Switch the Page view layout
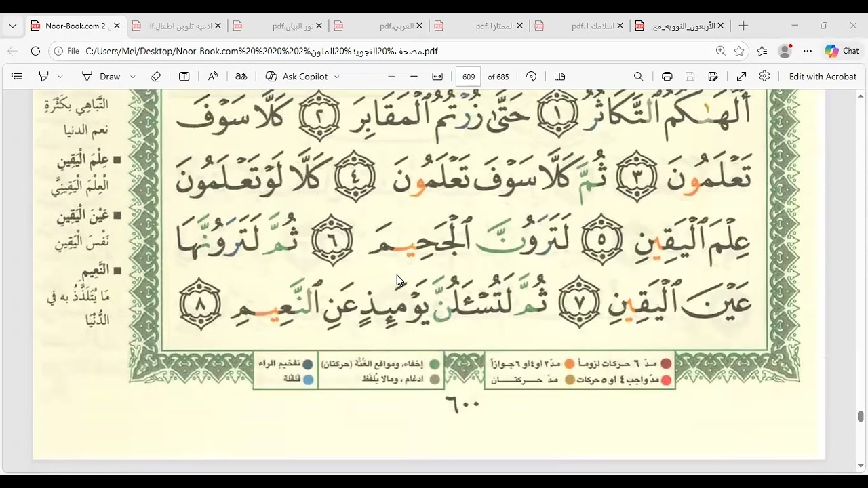The width and height of the screenshot is (868, 488). pyautogui.click(x=559, y=77)
